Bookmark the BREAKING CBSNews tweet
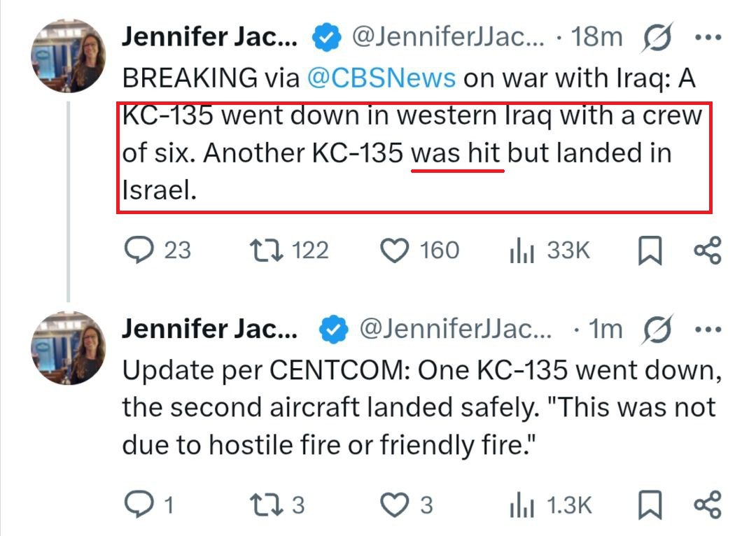Screen dimensions: 756x536 [650, 251]
